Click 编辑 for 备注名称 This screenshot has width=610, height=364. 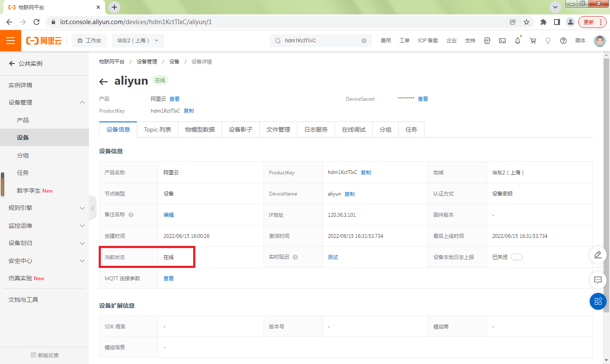click(169, 215)
